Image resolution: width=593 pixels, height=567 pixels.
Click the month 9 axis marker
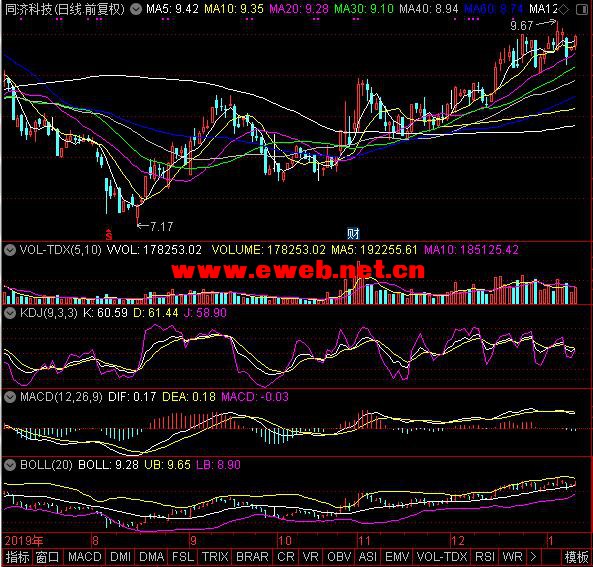(193, 541)
